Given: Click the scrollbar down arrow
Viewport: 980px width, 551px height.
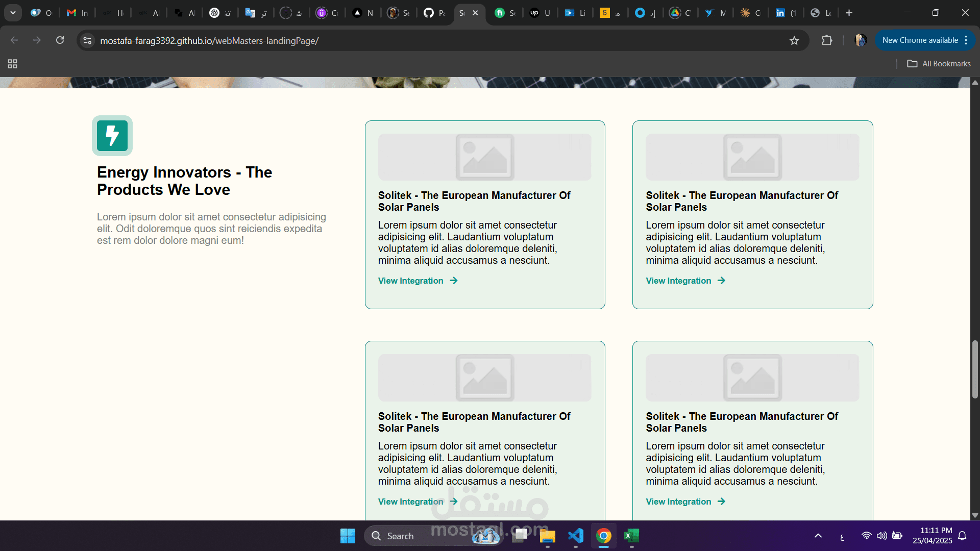Looking at the screenshot, I should click(x=975, y=515).
